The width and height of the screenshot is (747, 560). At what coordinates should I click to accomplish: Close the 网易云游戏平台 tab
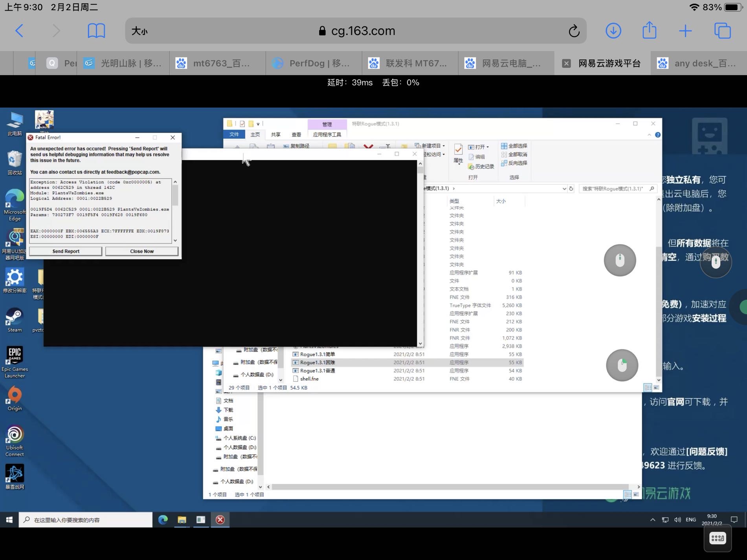click(x=566, y=63)
